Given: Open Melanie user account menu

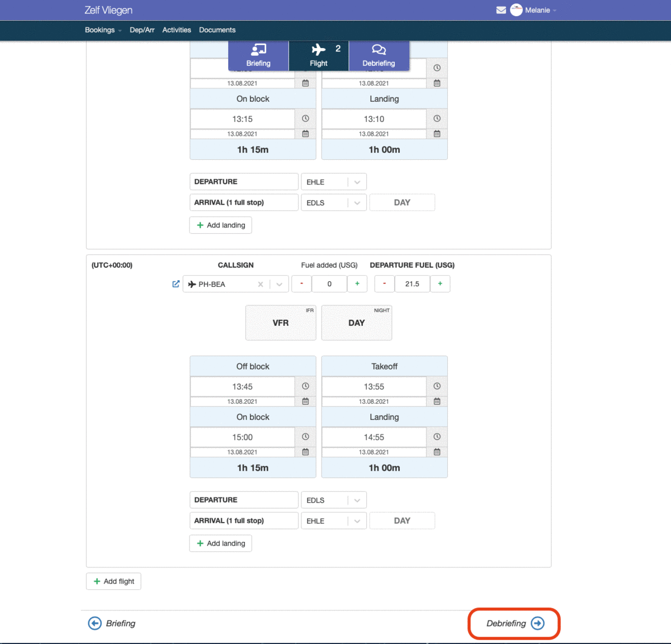Looking at the screenshot, I should (540, 10).
